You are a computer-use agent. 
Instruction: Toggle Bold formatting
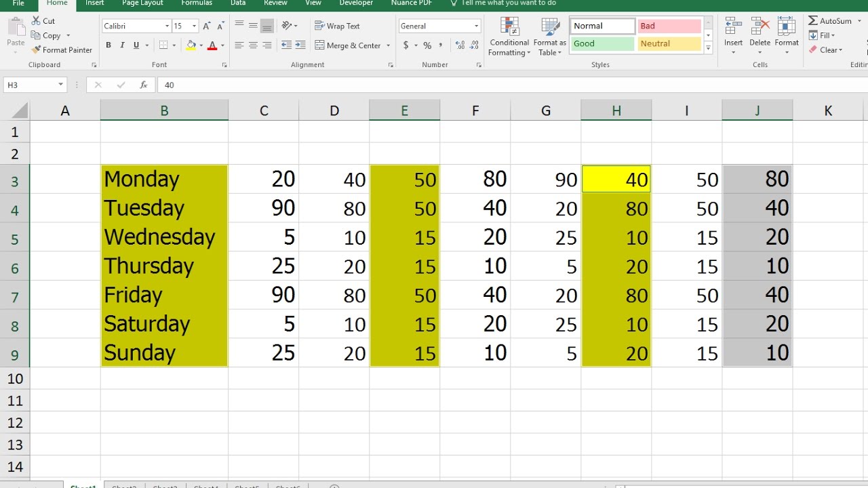pos(108,45)
